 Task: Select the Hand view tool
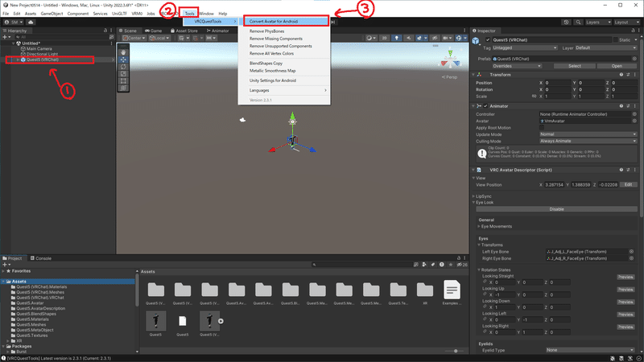(x=123, y=52)
